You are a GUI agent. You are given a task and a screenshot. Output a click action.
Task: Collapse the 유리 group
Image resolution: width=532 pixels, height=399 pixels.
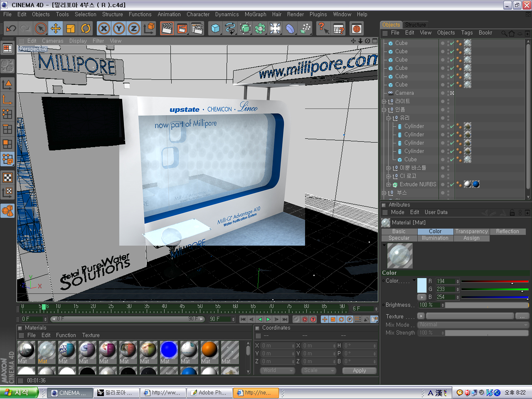point(389,118)
